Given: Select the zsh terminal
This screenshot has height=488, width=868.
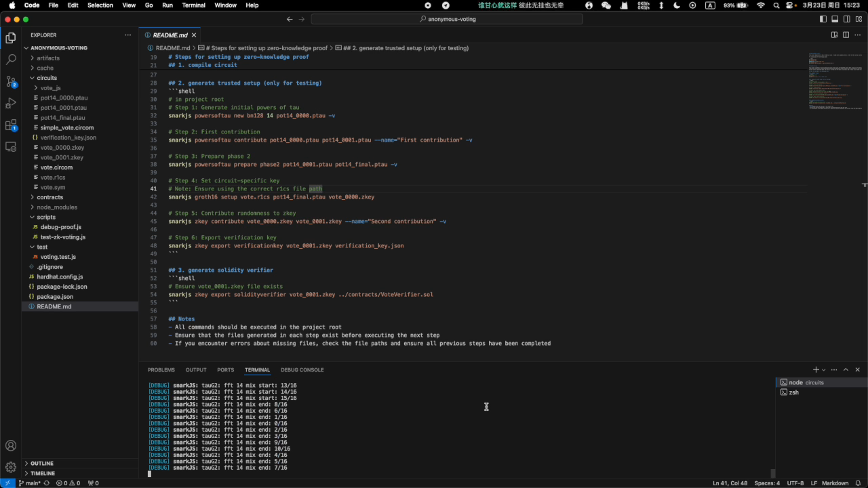Looking at the screenshot, I should coord(820,392).
